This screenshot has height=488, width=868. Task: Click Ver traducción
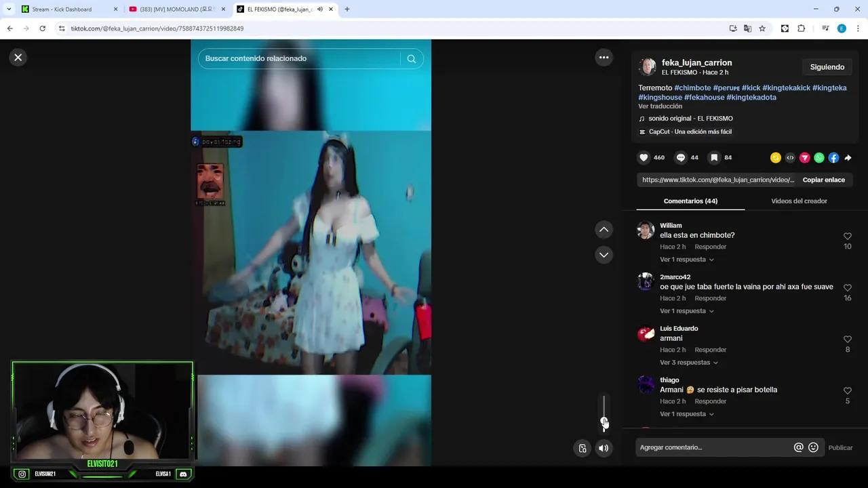[x=660, y=106]
